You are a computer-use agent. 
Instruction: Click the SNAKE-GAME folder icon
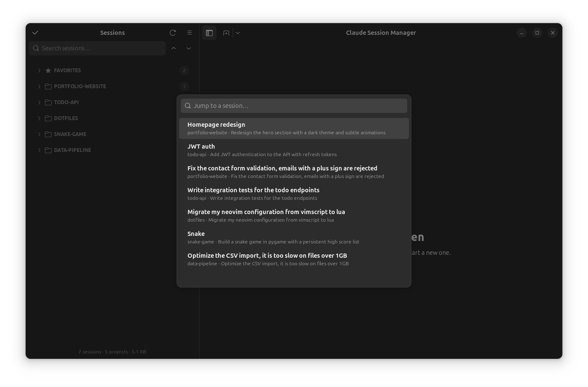pyautogui.click(x=48, y=134)
